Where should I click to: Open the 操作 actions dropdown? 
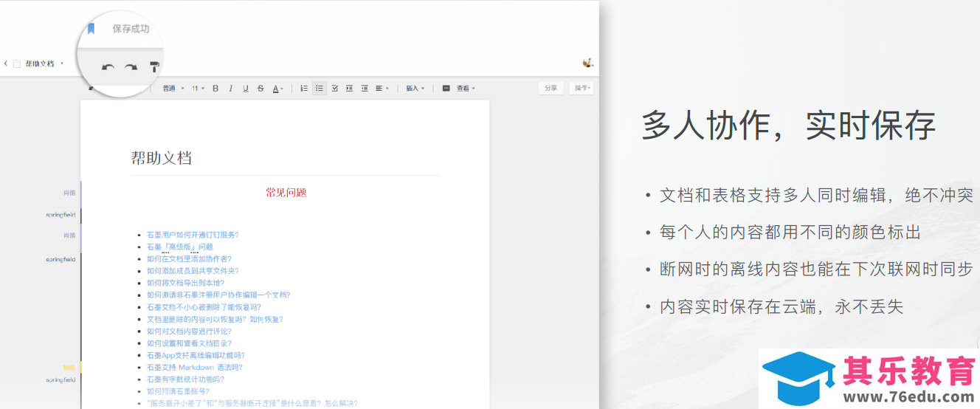[582, 88]
